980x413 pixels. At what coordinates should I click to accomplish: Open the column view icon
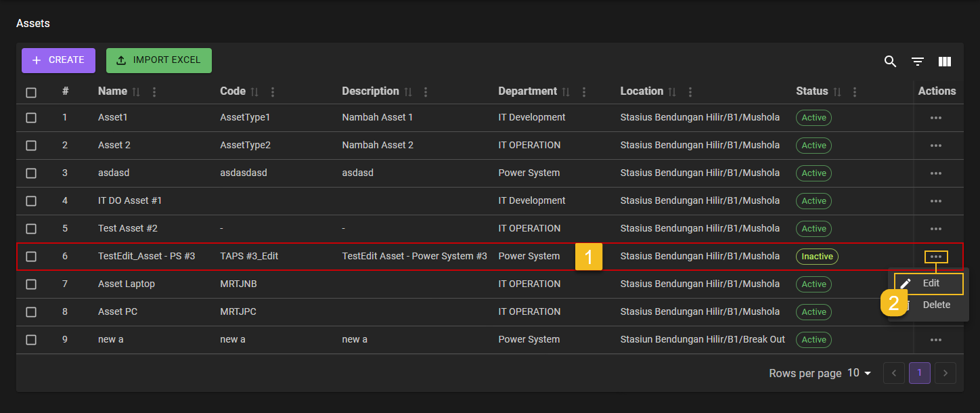945,62
